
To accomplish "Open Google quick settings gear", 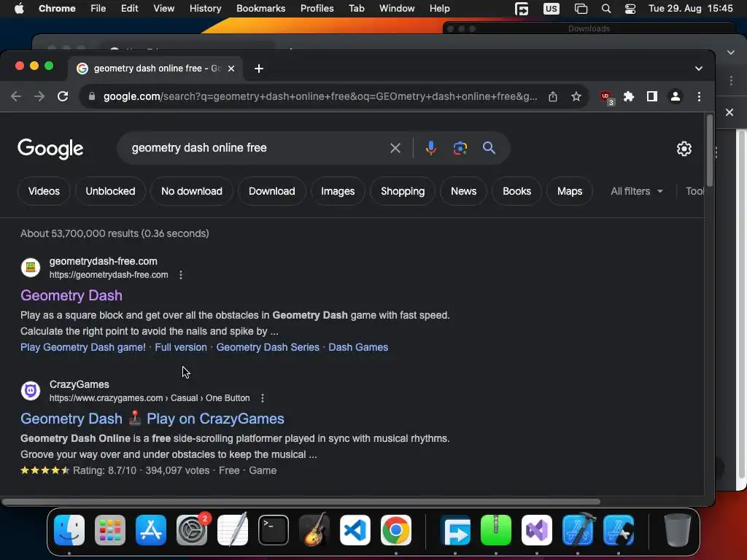I will (684, 149).
